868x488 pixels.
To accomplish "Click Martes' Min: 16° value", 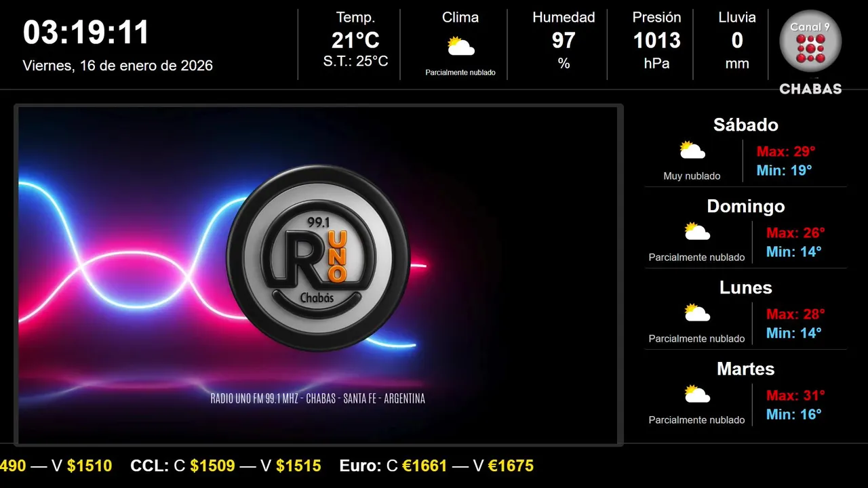I will (x=794, y=414).
